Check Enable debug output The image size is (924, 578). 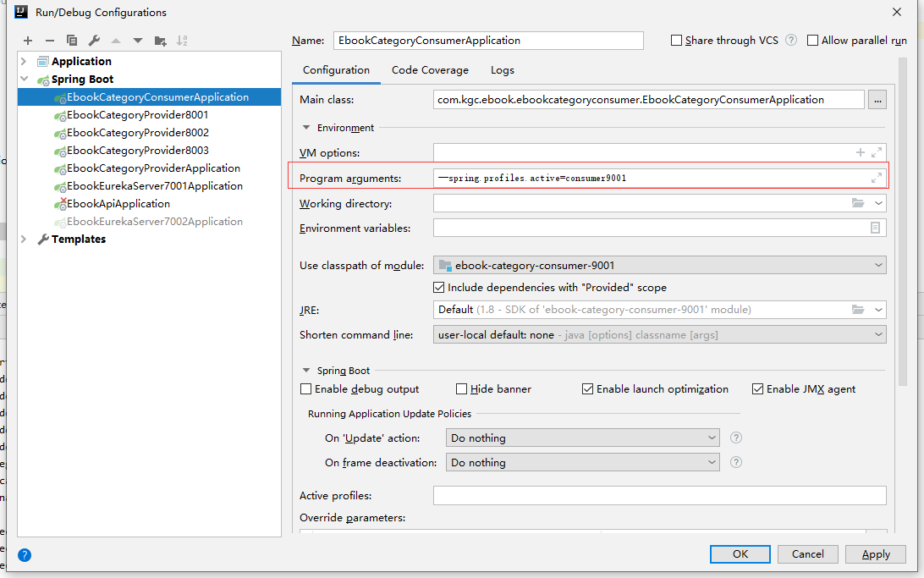(x=305, y=389)
